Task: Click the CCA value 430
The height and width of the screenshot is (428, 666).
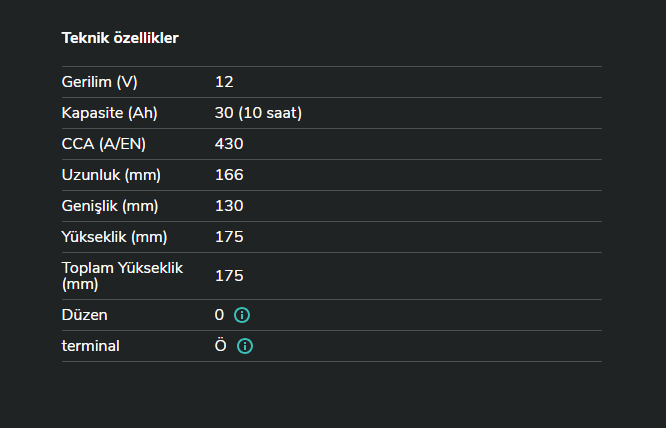Action: [x=229, y=144]
